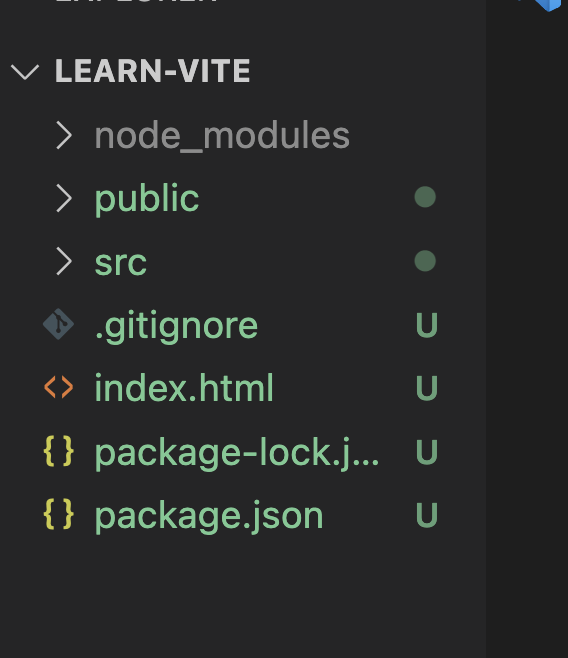The height and width of the screenshot is (658, 568).
Task: Open the index.html file
Action: coord(184,388)
